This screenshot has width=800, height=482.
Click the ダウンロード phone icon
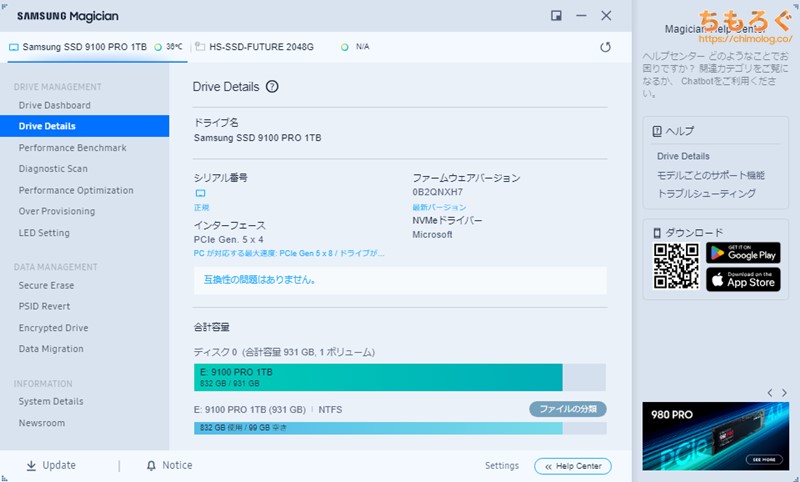click(x=657, y=233)
